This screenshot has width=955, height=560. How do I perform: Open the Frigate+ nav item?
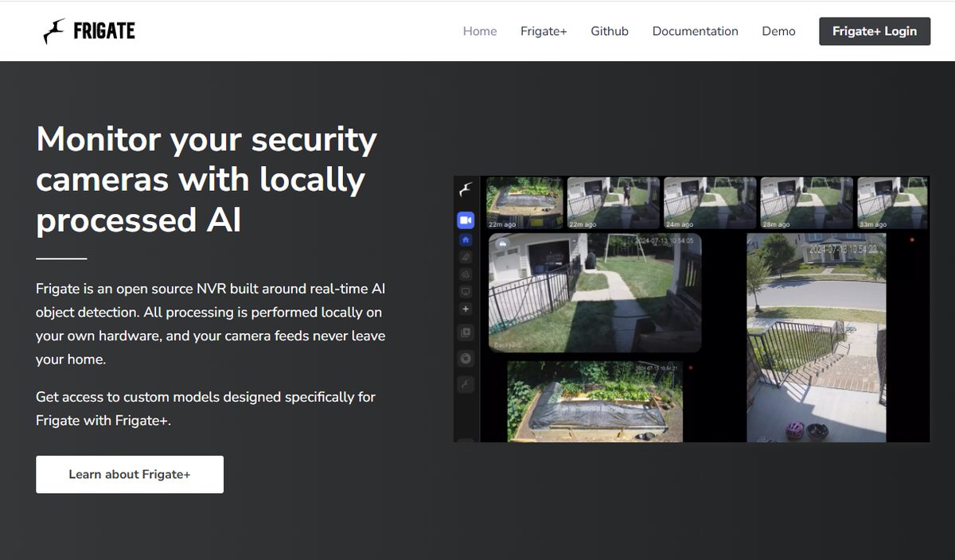point(544,31)
